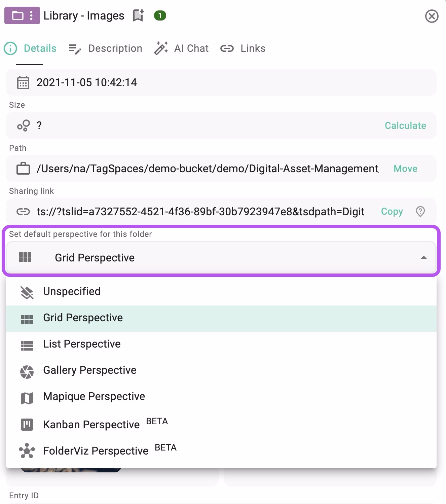The image size is (446, 504).
Task: Click the calendar icon next to creation date
Action: 23,82
